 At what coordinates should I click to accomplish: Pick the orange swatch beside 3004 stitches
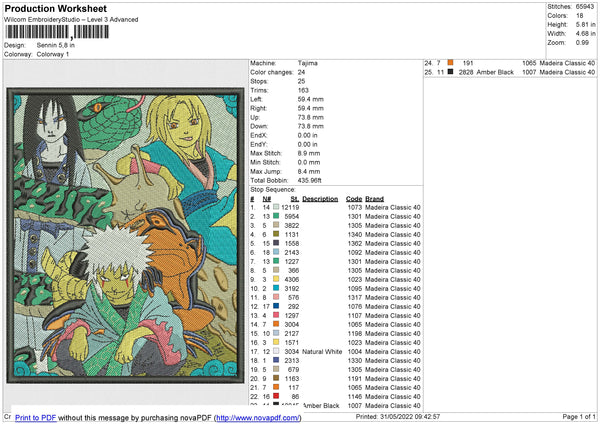pyautogui.click(x=276, y=324)
